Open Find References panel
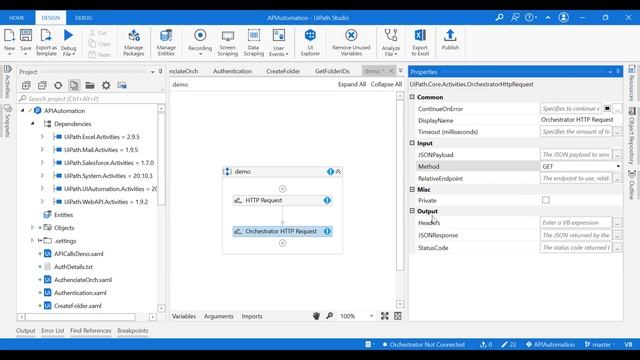The width and height of the screenshot is (640, 360). (91, 331)
